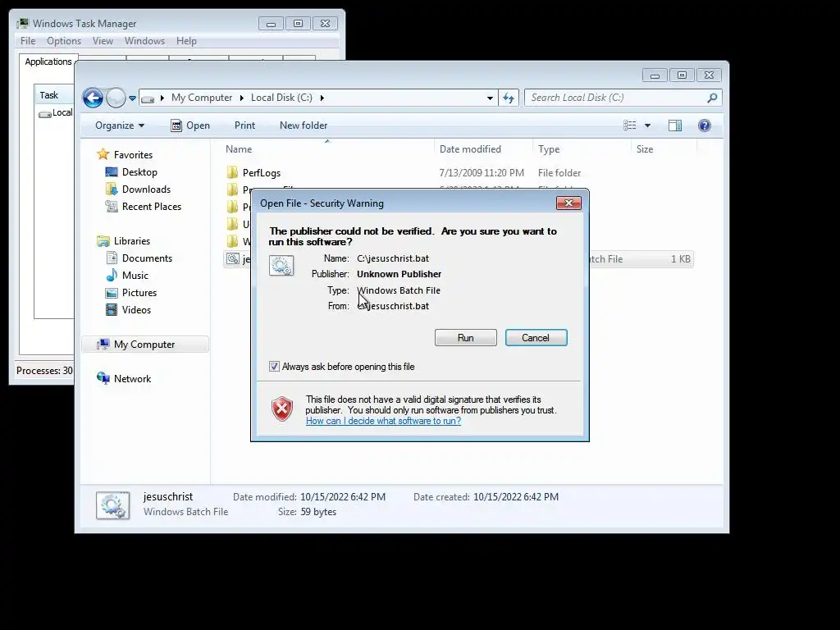Open the recent pages dropdown arrow

[132, 98]
